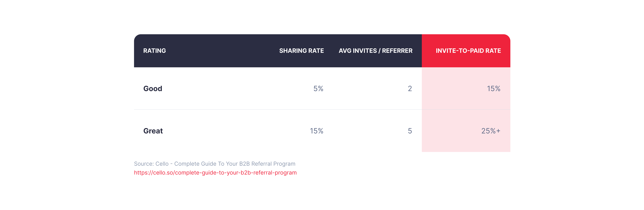The height and width of the screenshot is (210, 644).
Task: Click the RATING column header
Action: coord(154,51)
